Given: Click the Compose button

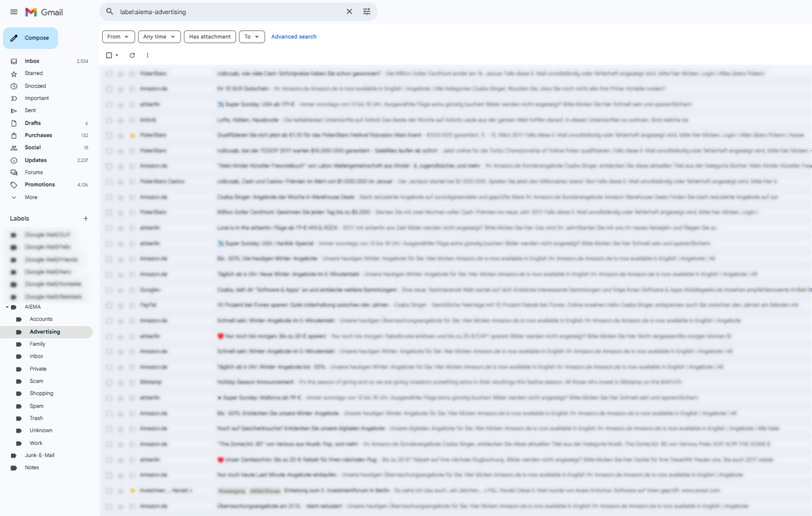Looking at the screenshot, I should (31, 38).
